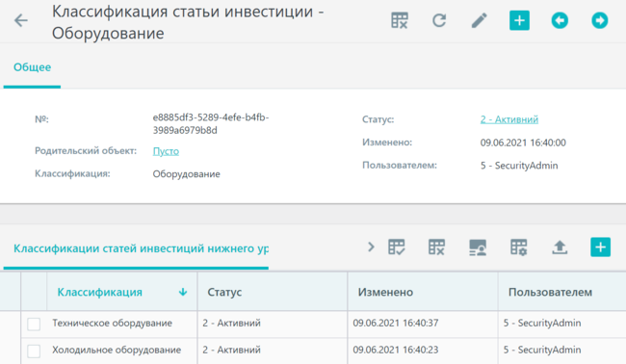Click the top clear table filter icon
The height and width of the screenshot is (364, 626).
point(400,20)
